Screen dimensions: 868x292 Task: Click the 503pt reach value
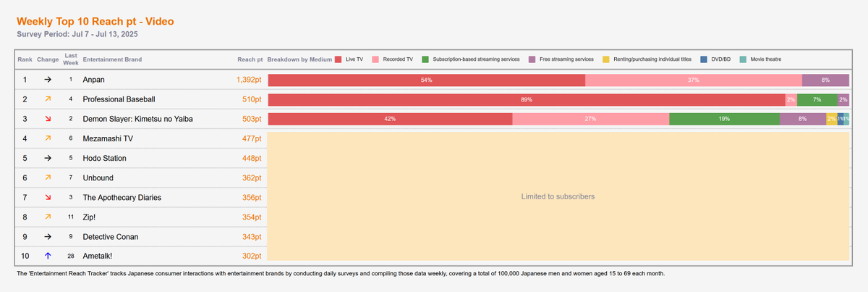pyautogui.click(x=252, y=119)
